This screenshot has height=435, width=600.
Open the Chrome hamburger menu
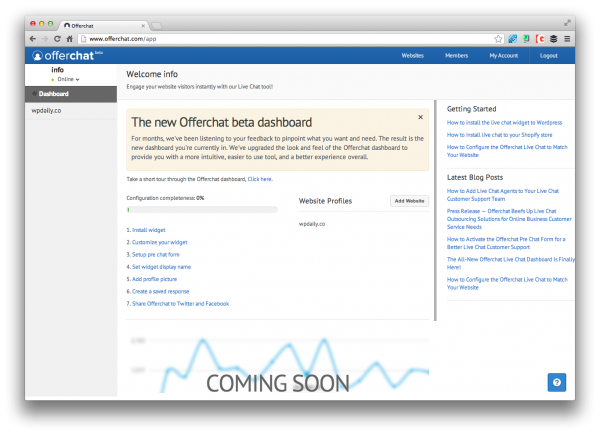(x=567, y=39)
